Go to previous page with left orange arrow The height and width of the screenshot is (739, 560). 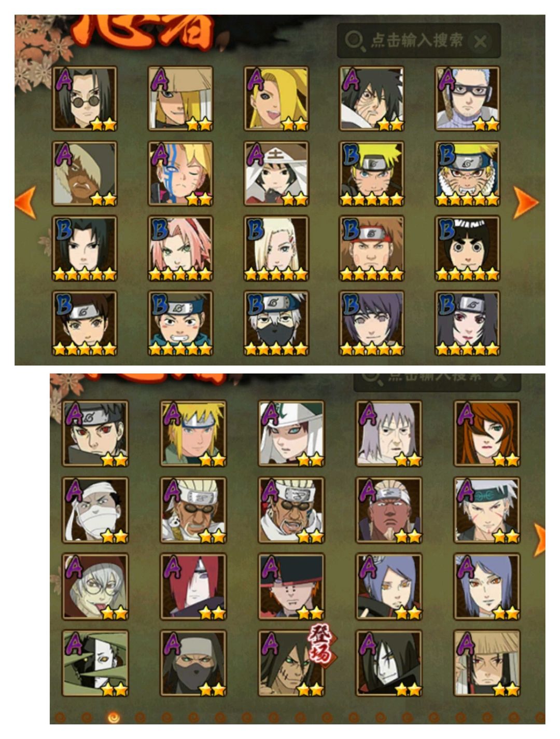[x=25, y=202]
